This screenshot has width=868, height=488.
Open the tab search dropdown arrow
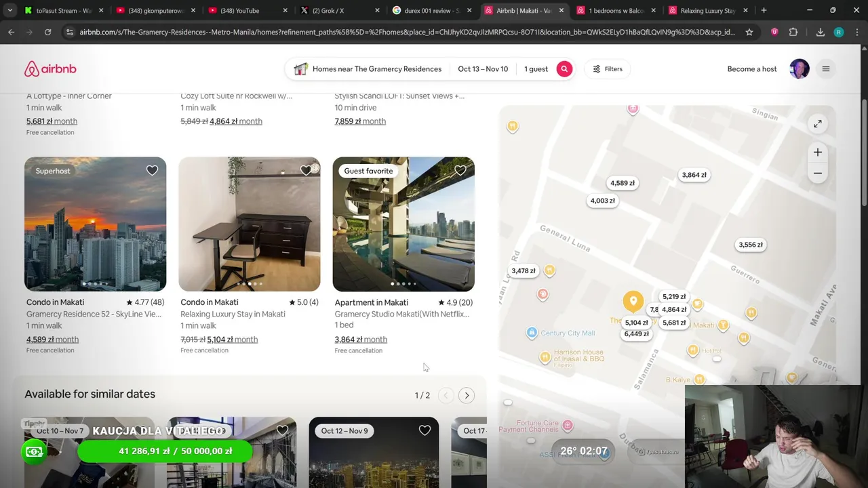tap(9, 11)
